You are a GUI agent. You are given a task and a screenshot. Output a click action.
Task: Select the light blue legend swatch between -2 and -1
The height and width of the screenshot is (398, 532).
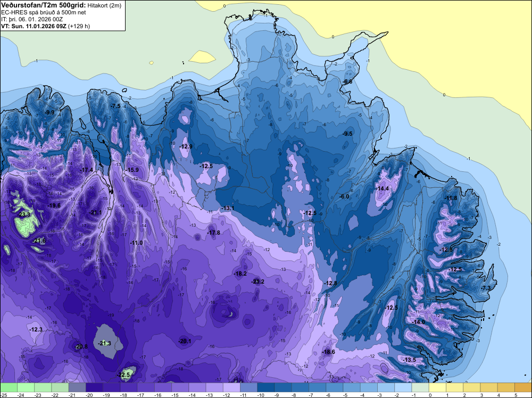click(x=403, y=387)
